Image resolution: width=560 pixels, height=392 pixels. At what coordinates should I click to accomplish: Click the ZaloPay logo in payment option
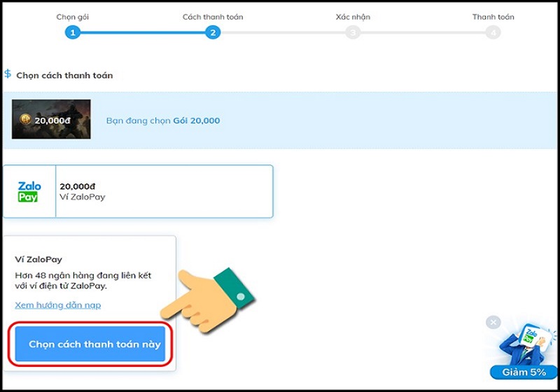tap(29, 192)
